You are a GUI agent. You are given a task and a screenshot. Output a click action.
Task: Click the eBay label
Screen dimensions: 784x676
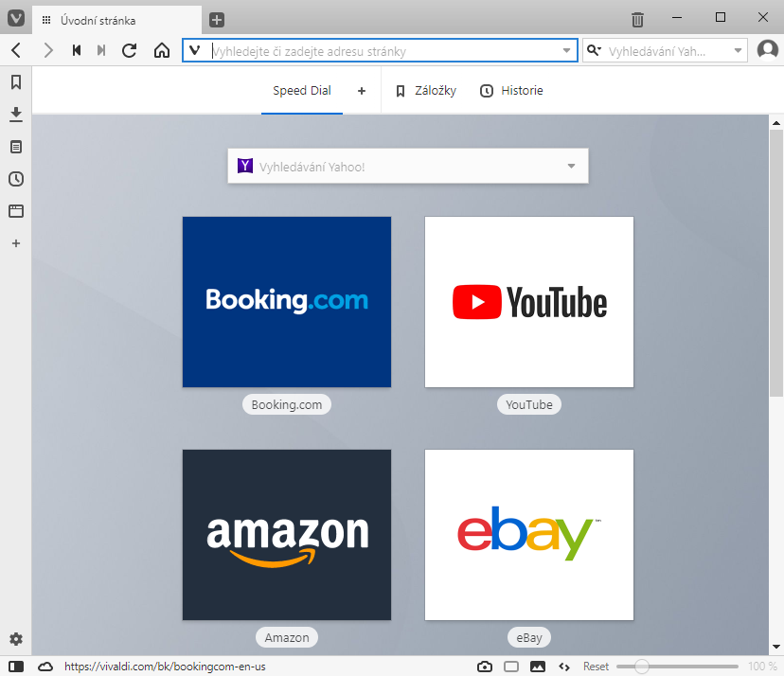(x=529, y=637)
